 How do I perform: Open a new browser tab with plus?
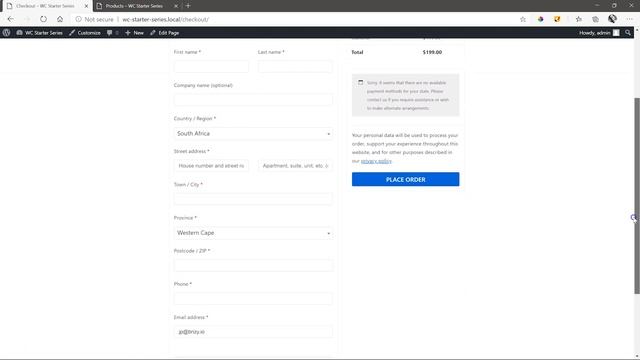[x=188, y=6]
